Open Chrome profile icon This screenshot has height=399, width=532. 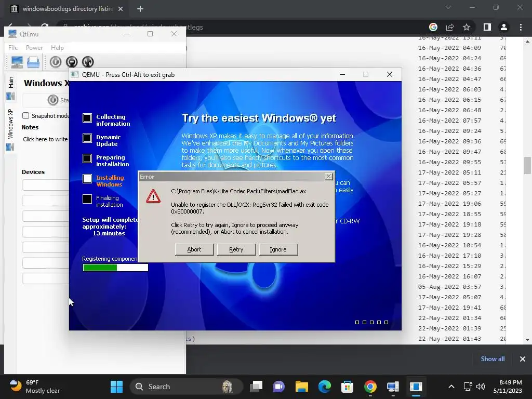[x=504, y=27]
